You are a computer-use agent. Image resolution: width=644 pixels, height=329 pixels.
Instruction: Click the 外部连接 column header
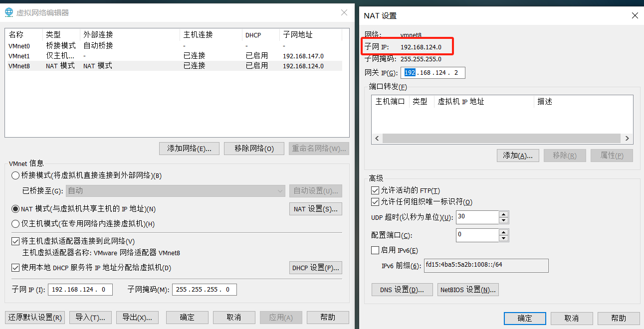tap(130, 34)
